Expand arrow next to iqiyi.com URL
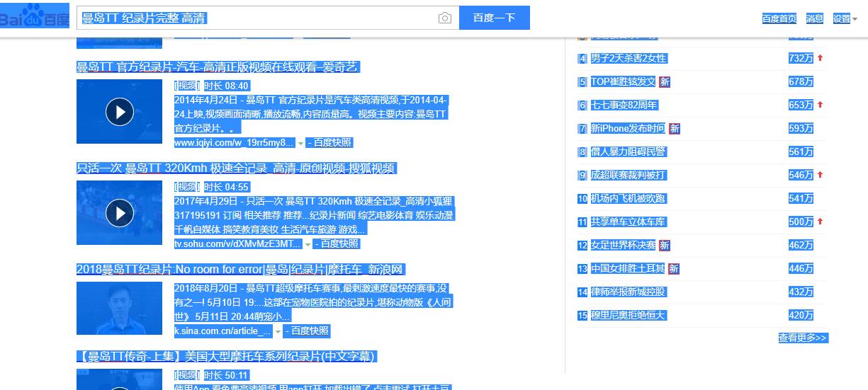This screenshot has width=868, height=390. coord(300,143)
